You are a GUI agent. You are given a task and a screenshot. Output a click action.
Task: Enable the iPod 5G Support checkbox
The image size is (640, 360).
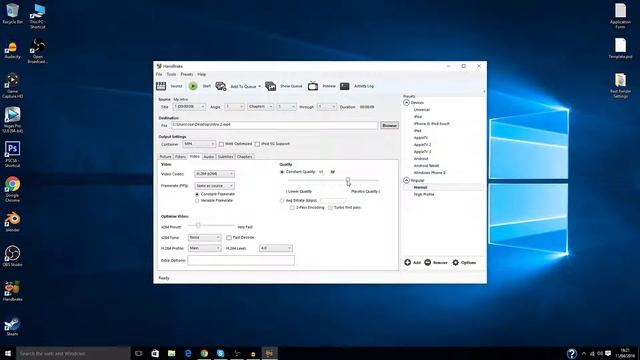(x=257, y=144)
